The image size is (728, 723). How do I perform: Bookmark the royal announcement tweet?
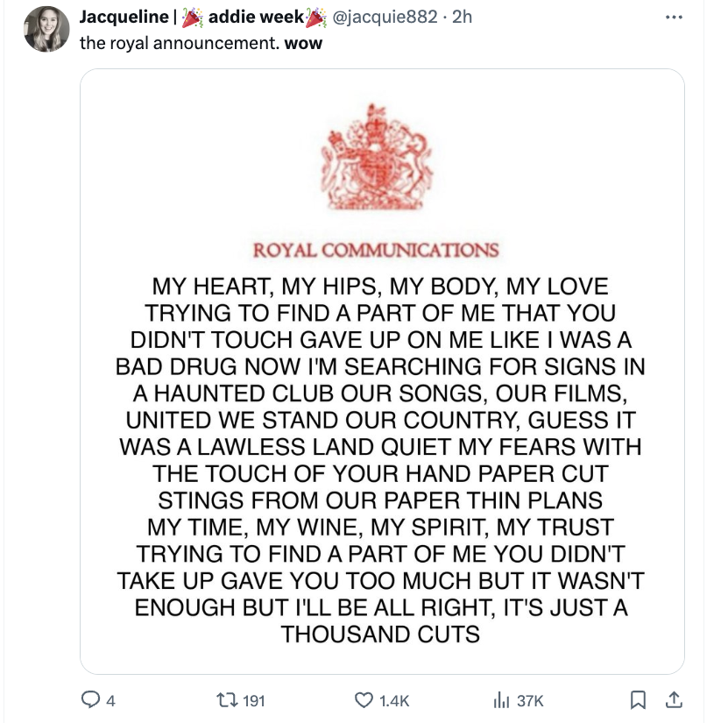(x=640, y=699)
